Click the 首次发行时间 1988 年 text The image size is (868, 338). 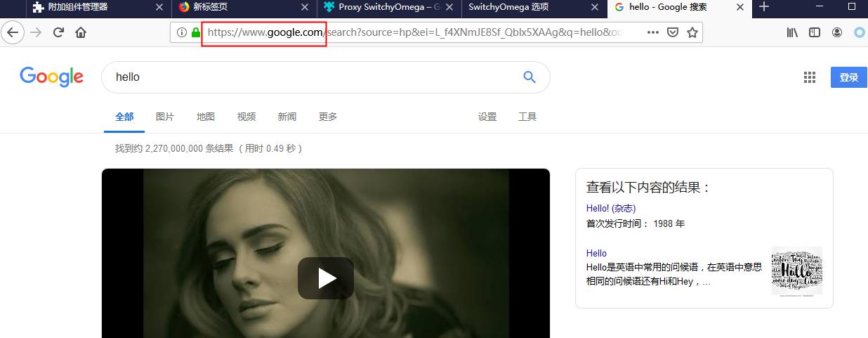(636, 223)
